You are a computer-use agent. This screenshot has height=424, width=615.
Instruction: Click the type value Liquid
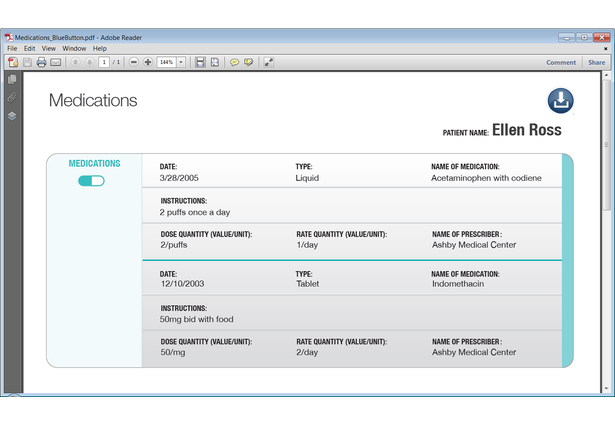click(x=307, y=178)
